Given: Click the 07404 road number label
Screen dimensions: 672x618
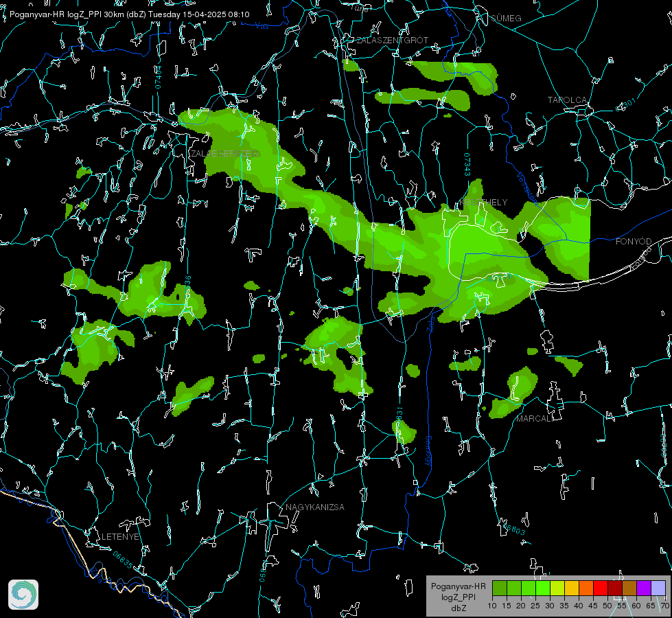Looking at the screenshot, I should tap(158, 77).
